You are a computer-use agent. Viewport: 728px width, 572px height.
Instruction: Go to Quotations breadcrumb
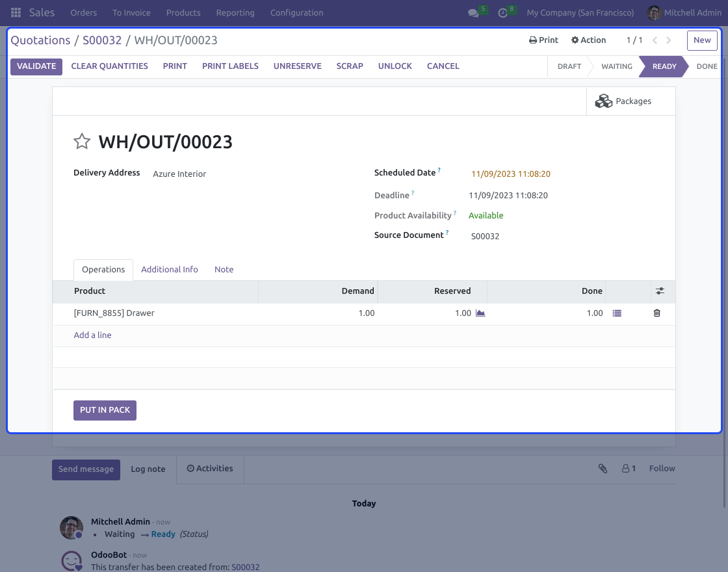(40, 40)
